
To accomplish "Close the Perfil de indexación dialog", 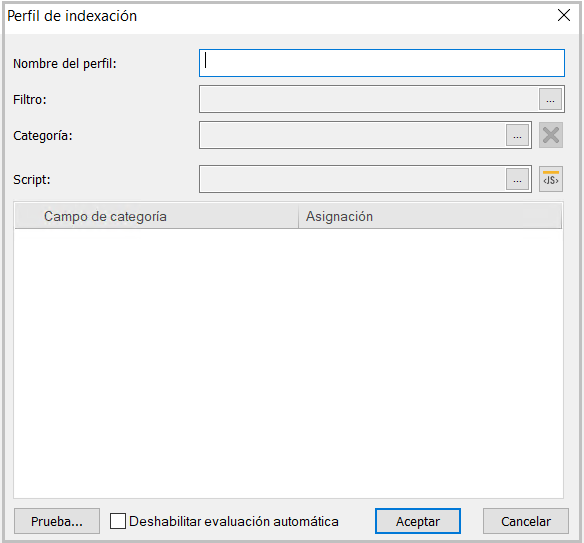I will [x=564, y=16].
